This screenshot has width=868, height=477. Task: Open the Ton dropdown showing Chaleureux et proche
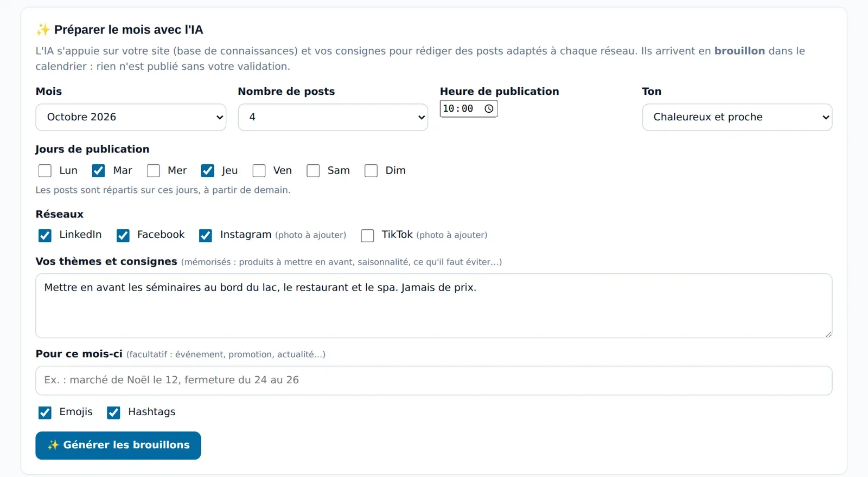click(x=737, y=117)
